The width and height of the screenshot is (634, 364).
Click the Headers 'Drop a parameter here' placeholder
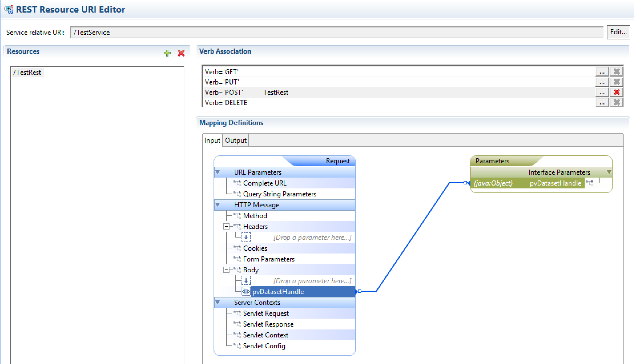(312, 237)
